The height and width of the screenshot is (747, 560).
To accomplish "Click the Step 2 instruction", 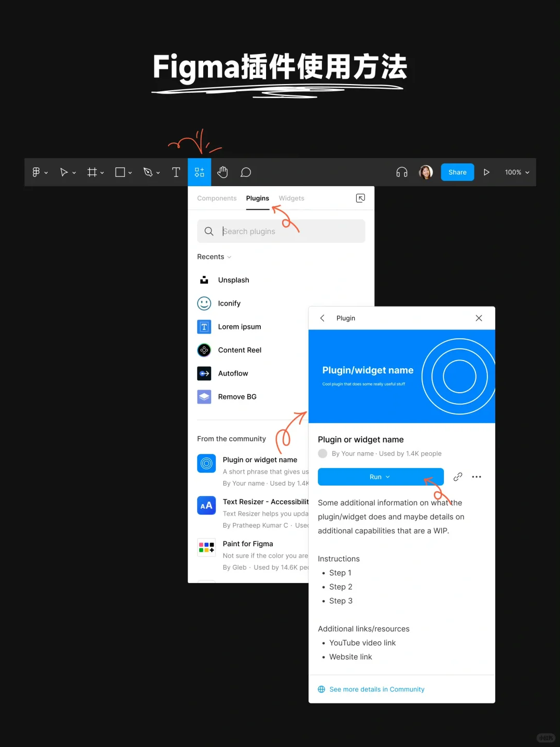I will tap(341, 587).
